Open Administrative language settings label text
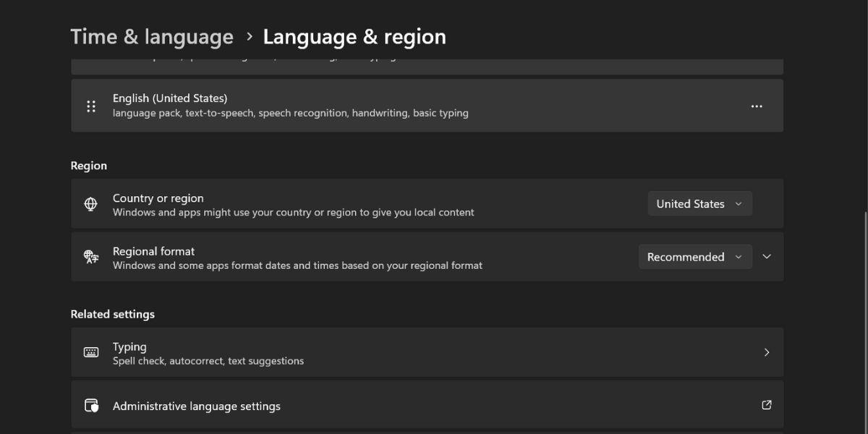The width and height of the screenshot is (868, 434). tap(197, 407)
